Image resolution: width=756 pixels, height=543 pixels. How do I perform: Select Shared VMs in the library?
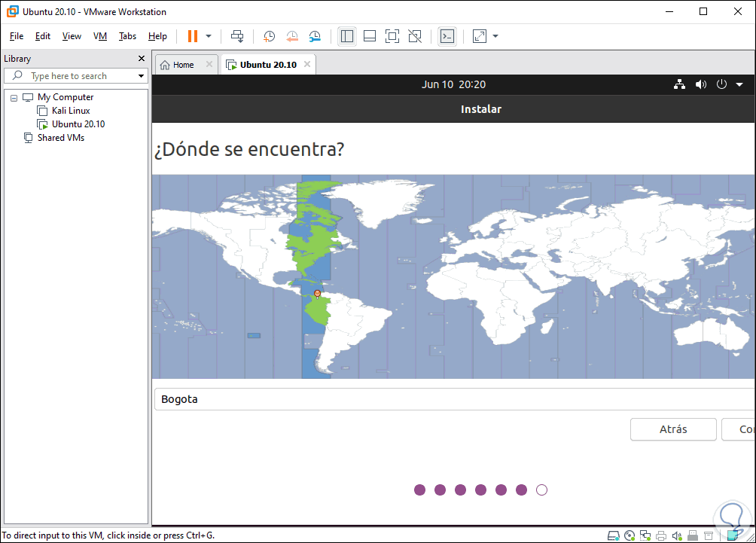point(61,137)
